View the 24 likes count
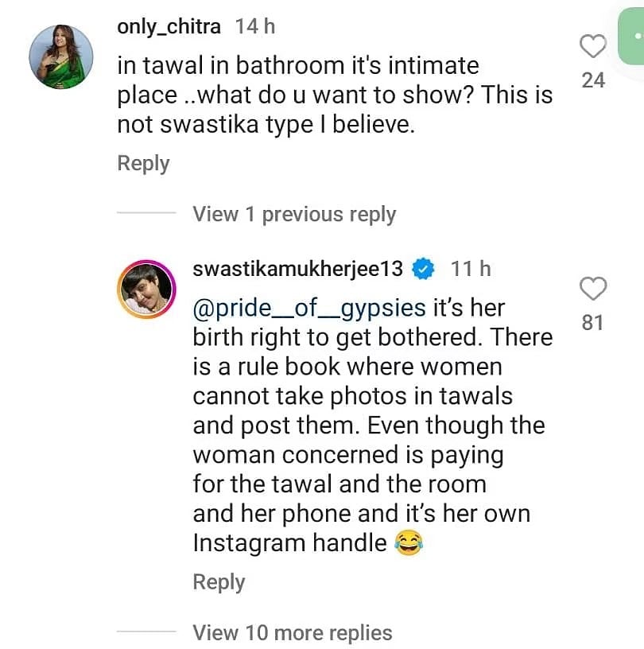 point(593,80)
